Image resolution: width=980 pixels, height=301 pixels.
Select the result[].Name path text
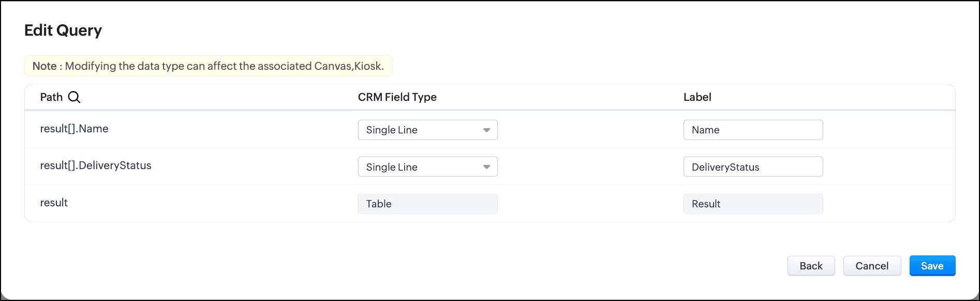pos(74,129)
